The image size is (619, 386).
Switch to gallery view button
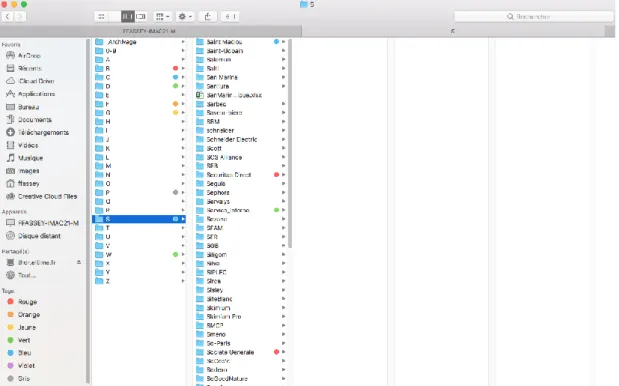click(x=141, y=17)
